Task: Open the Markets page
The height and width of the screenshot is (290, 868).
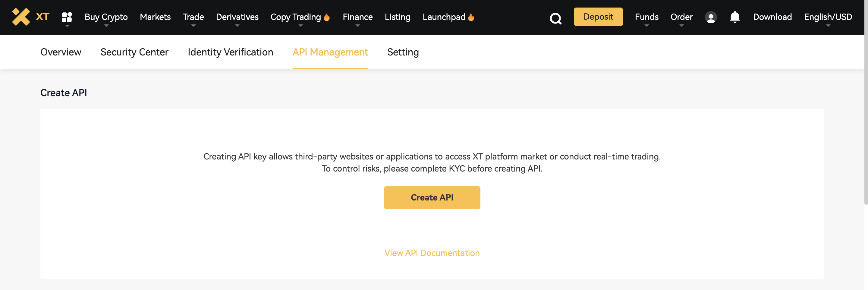Action: (x=155, y=17)
